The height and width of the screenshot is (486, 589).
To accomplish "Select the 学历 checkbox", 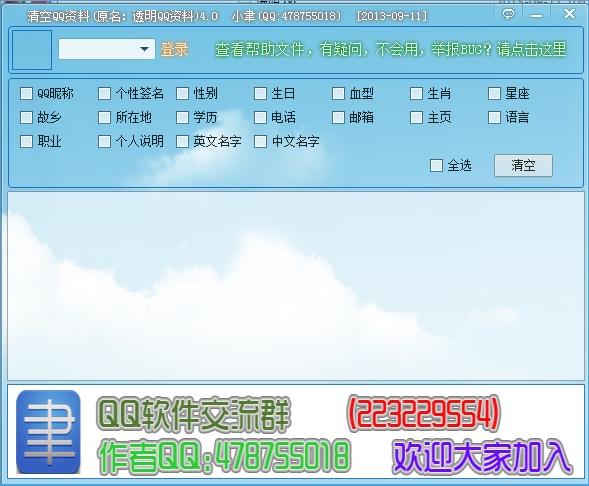I will (x=183, y=118).
